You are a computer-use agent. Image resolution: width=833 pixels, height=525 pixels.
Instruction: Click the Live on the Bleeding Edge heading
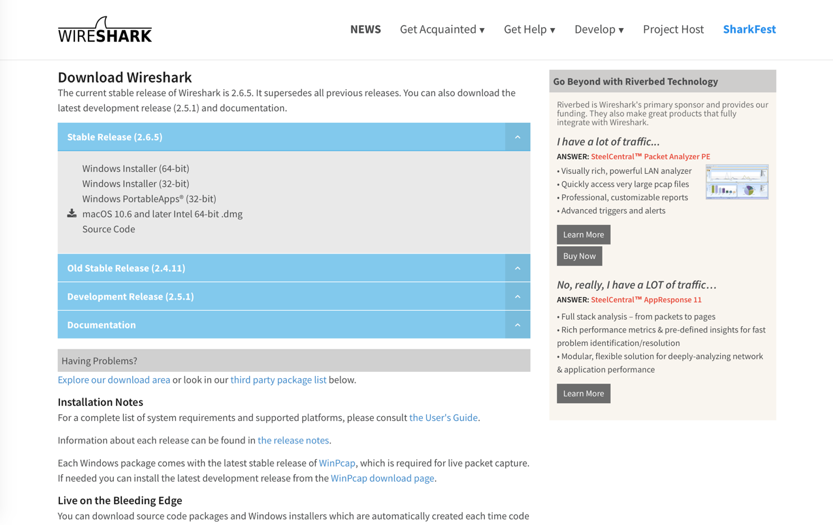pyautogui.click(x=120, y=501)
